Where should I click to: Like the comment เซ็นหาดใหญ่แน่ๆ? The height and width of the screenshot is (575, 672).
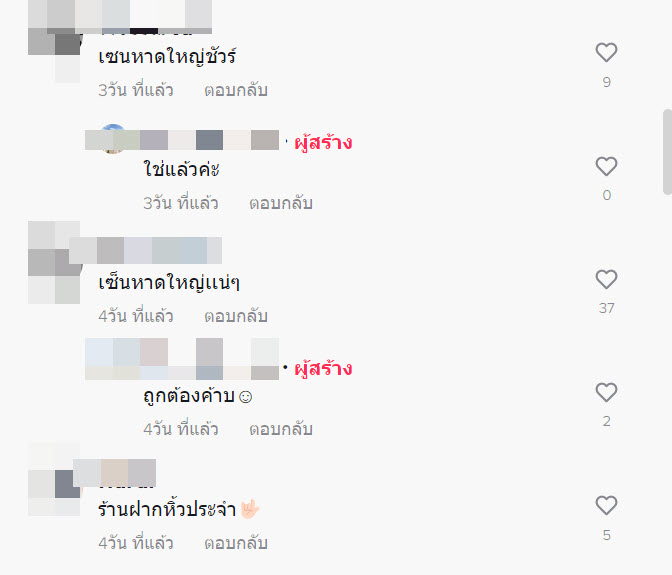pyautogui.click(x=606, y=279)
